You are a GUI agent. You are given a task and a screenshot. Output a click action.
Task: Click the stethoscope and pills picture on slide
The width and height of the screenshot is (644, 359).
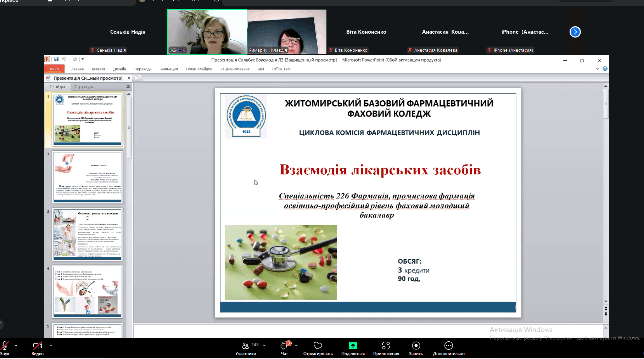[281, 262]
